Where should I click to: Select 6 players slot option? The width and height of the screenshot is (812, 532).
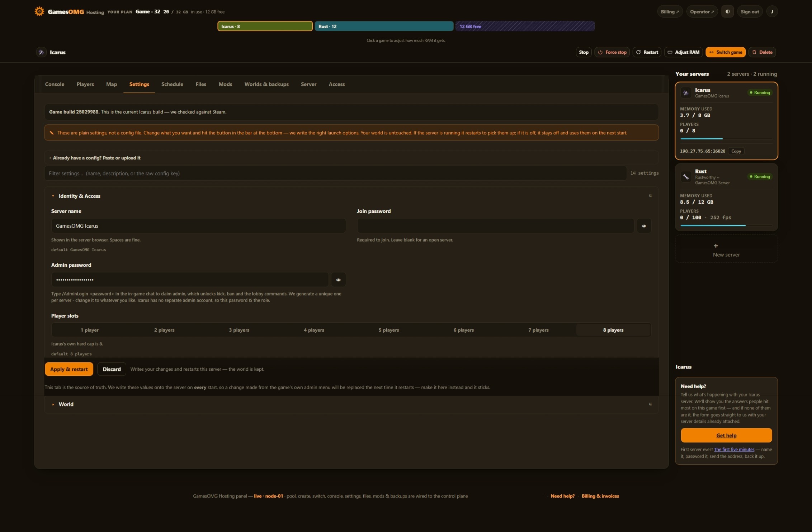463,330
